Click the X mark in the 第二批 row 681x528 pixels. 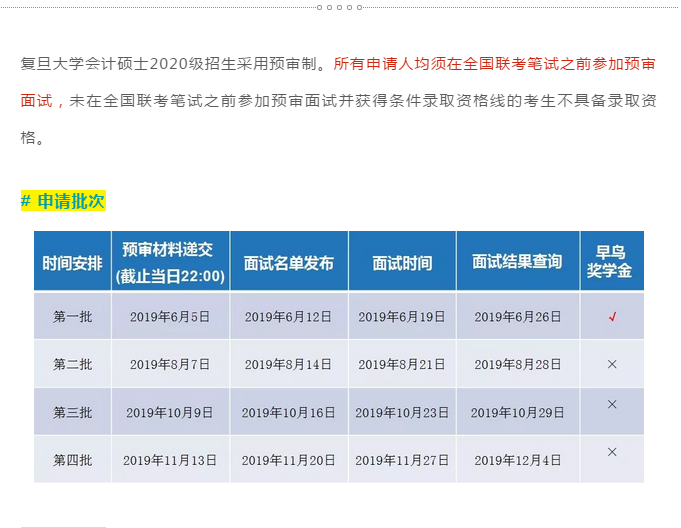click(x=612, y=364)
